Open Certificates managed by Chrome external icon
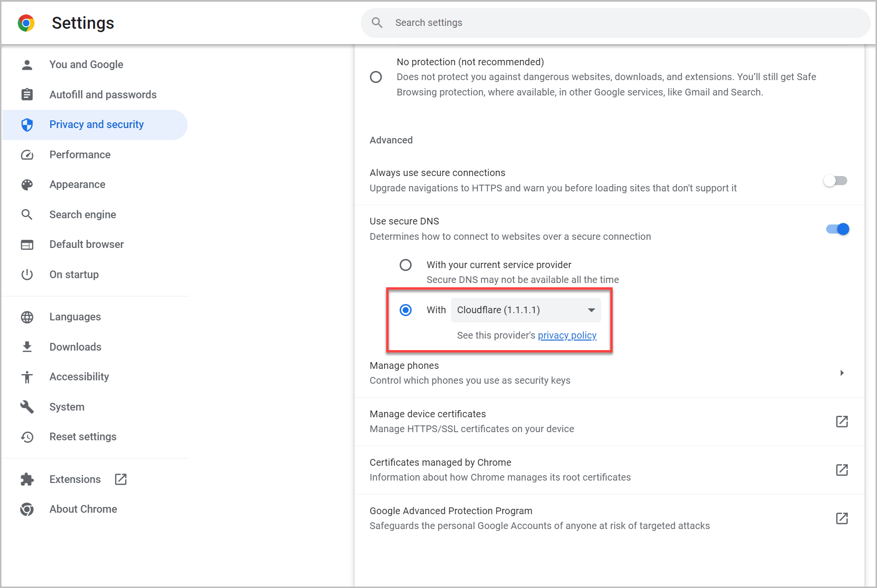The image size is (877, 588). click(842, 470)
